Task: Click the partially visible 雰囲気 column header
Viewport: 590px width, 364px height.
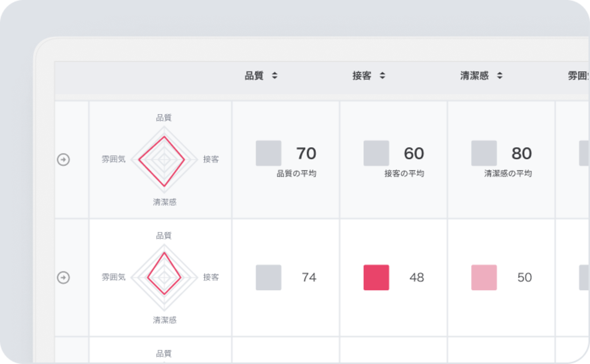Action: (x=579, y=76)
